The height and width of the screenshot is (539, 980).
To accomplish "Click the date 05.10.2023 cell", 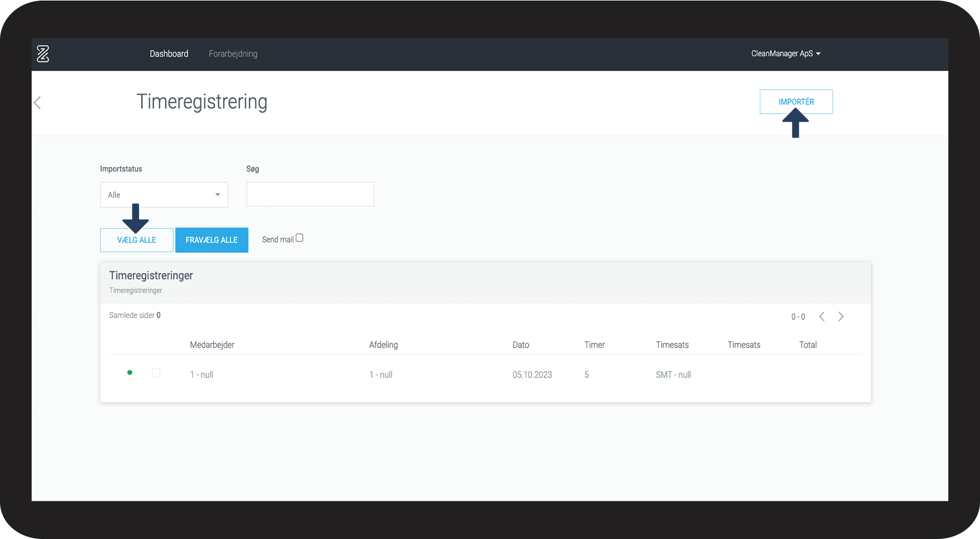I will point(532,375).
